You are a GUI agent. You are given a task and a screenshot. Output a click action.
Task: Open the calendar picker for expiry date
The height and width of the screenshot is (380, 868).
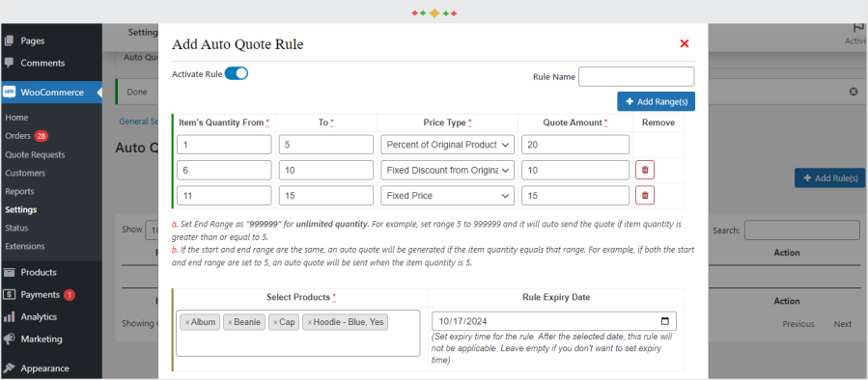tap(665, 321)
